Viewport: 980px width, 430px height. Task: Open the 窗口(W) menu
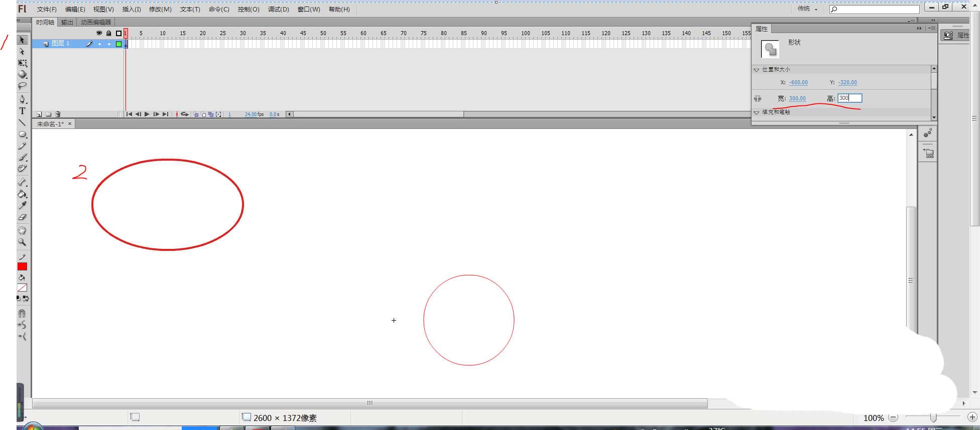tap(309, 10)
